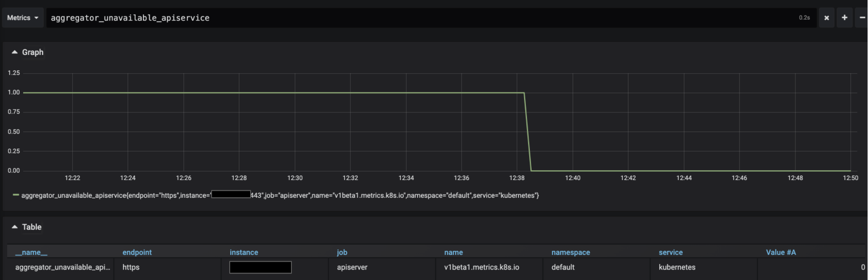Toggle the aggregator_unavailable_apiservice legend series
This screenshot has height=280, width=868.
click(x=280, y=195)
